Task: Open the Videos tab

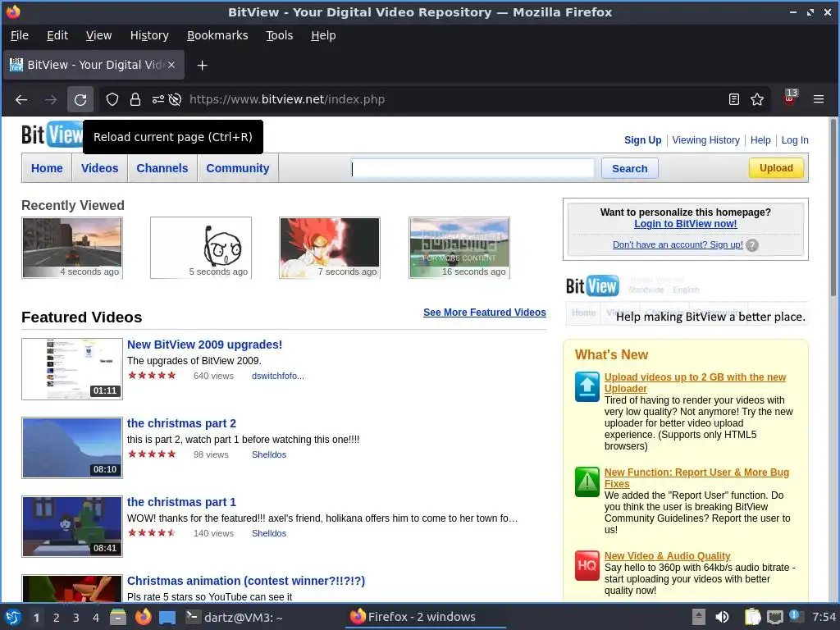Action: tap(99, 168)
